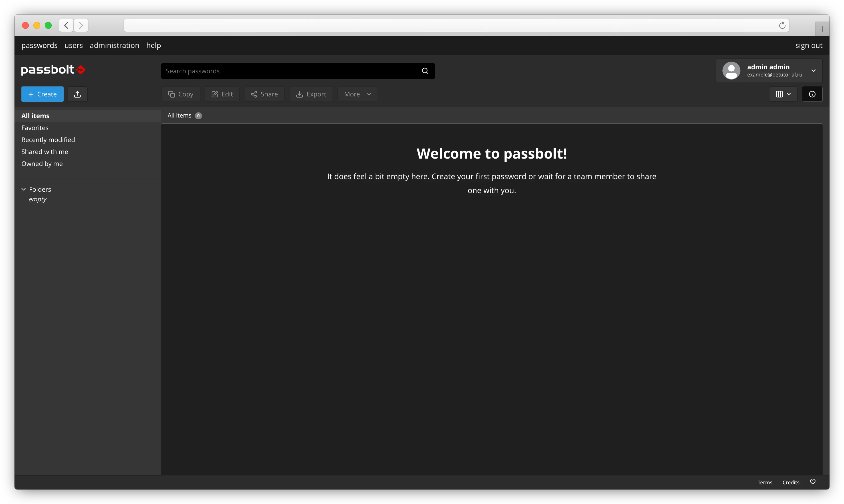Image resolution: width=844 pixels, height=504 pixels.
Task: Open the More actions dropdown
Action: point(357,94)
